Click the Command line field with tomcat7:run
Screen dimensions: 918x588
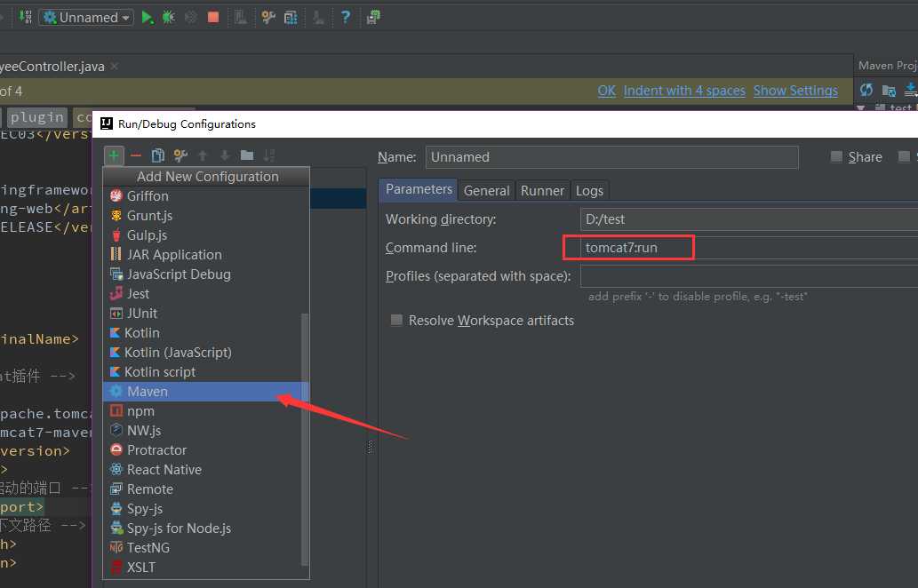click(749, 248)
